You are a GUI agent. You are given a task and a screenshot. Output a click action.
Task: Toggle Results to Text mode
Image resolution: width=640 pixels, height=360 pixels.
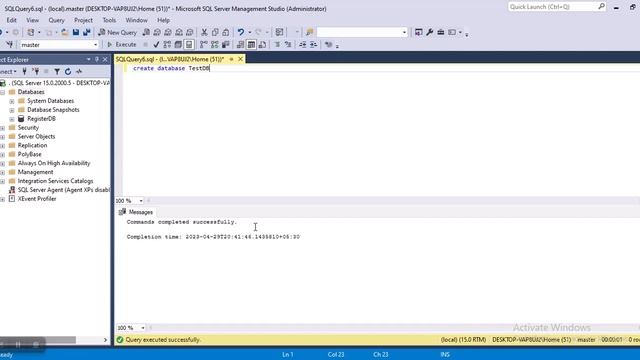click(x=240, y=44)
